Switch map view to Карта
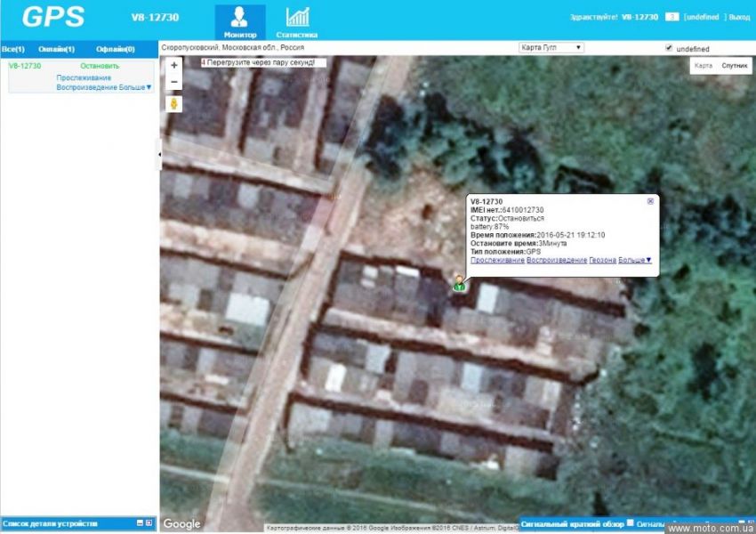 point(703,66)
